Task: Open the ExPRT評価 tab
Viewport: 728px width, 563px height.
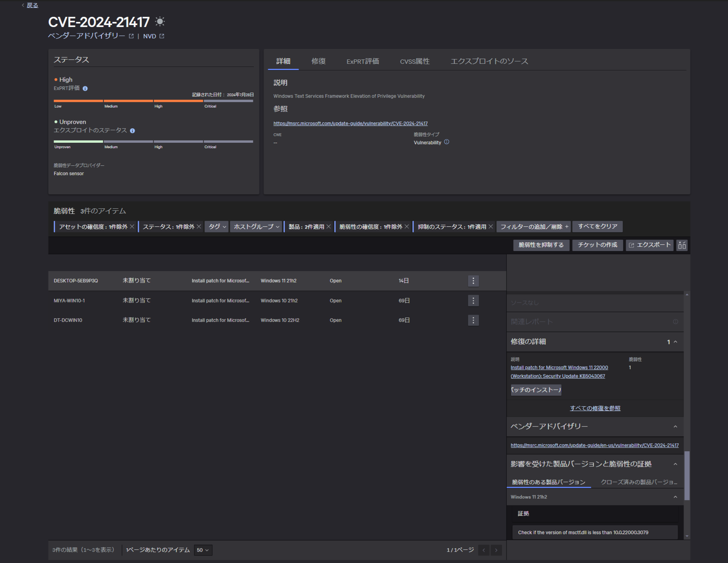Action: click(x=363, y=61)
